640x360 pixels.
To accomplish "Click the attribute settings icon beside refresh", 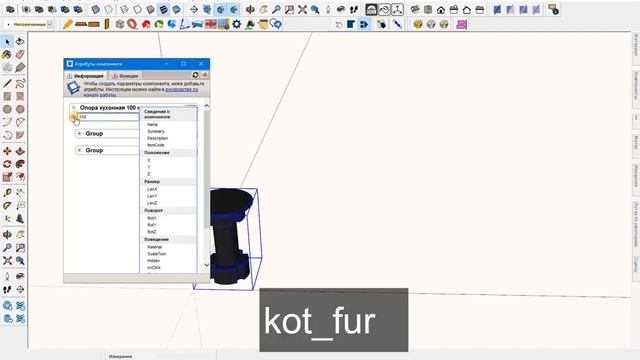I will [x=204, y=75].
